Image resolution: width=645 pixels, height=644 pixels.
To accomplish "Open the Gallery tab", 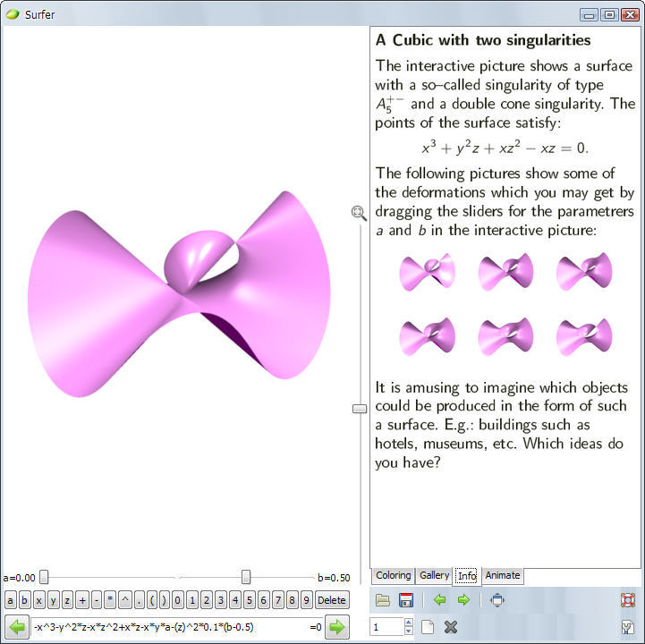I will pyautogui.click(x=435, y=575).
